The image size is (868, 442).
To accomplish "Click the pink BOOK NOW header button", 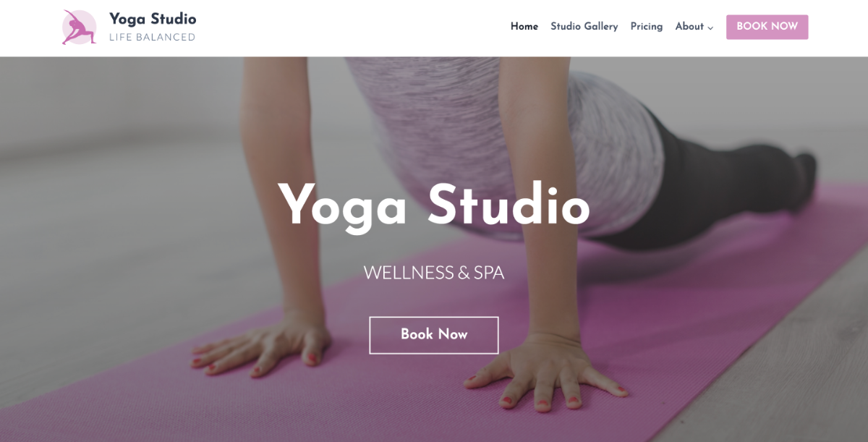I will click(x=767, y=27).
